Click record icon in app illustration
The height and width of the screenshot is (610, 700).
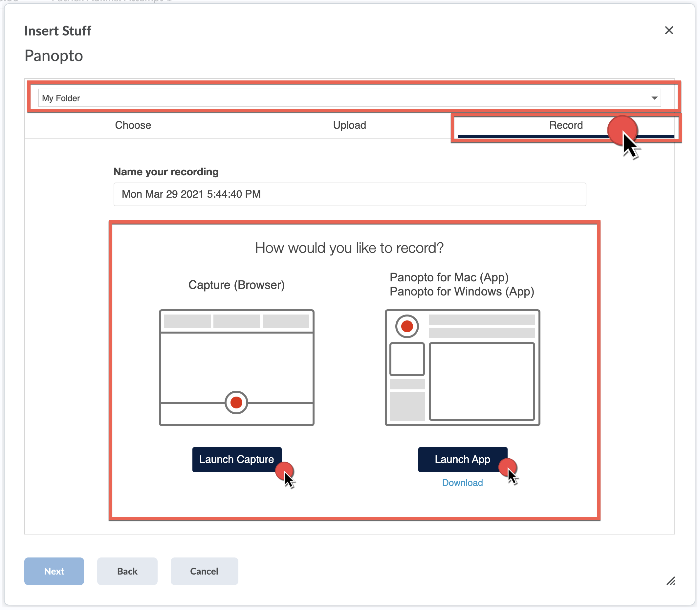pyautogui.click(x=407, y=326)
